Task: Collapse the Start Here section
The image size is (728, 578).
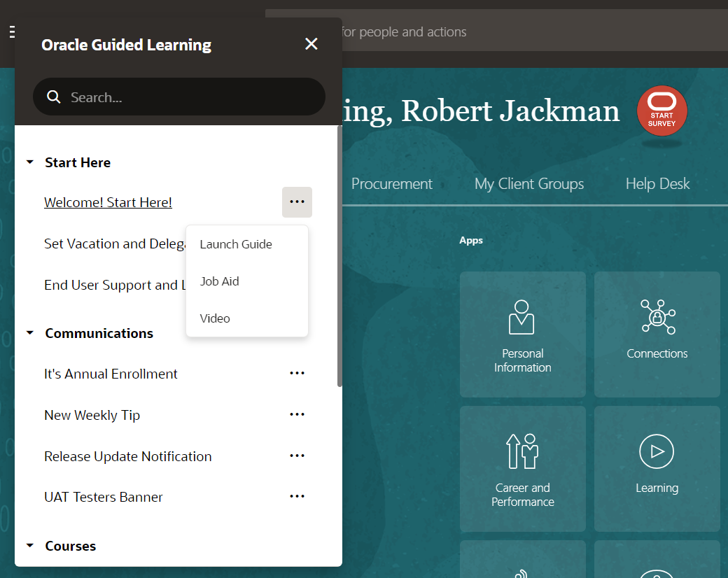Action: tap(29, 161)
